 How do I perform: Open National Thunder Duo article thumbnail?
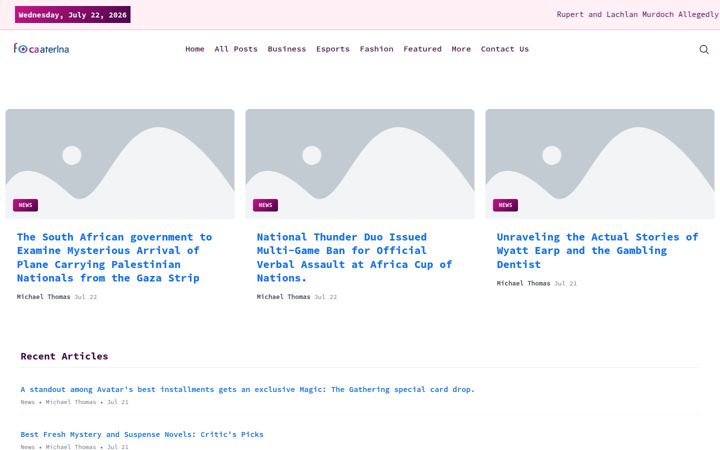[x=360, y=163]
